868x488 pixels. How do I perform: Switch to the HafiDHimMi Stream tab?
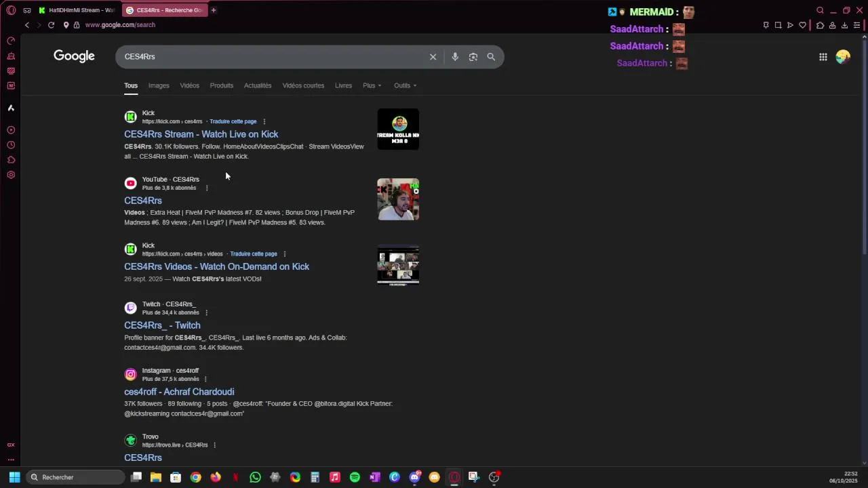pos(77,10)
